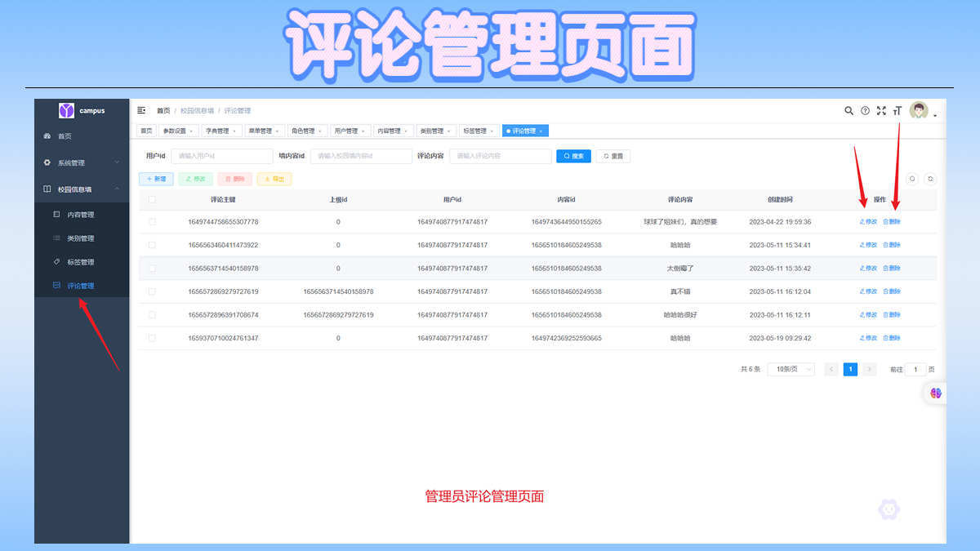Click the circular refresh table icon button
Viewport: 980px width, 551px height.
click(x=929, y=179)
